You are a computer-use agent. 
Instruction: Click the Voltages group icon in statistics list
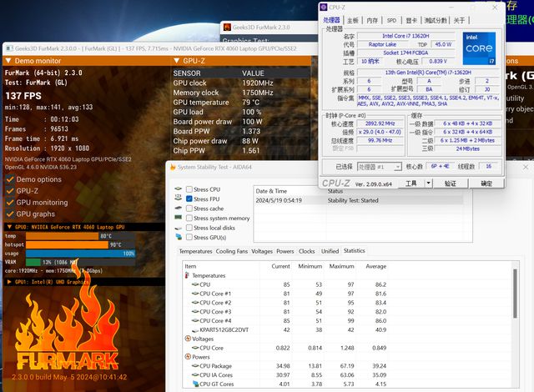point(188,339)
